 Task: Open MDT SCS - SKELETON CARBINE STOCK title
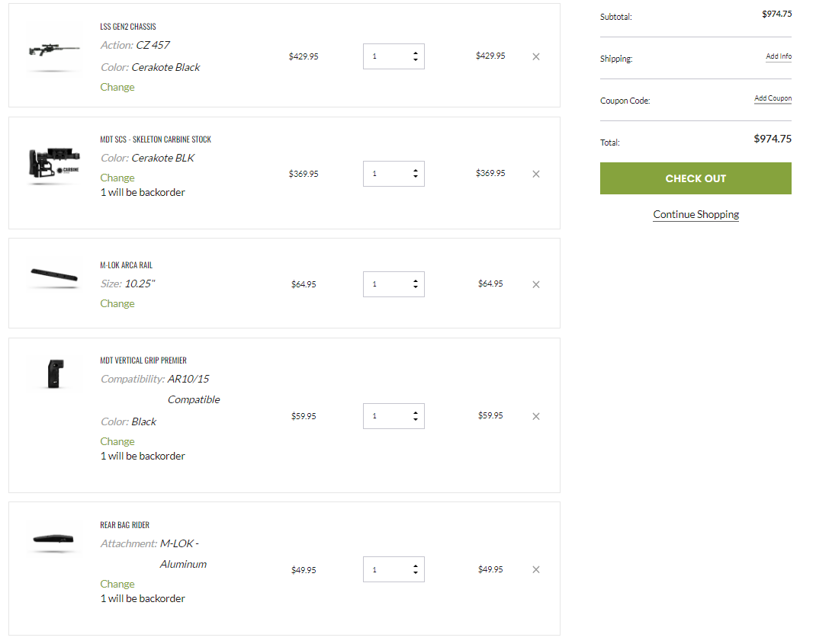click(156, 139)
